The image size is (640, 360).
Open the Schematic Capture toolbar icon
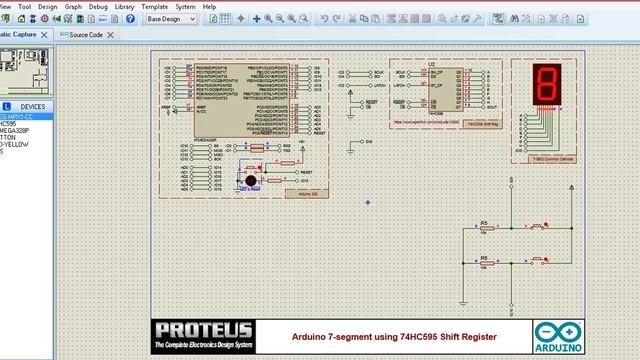[33, 19]
